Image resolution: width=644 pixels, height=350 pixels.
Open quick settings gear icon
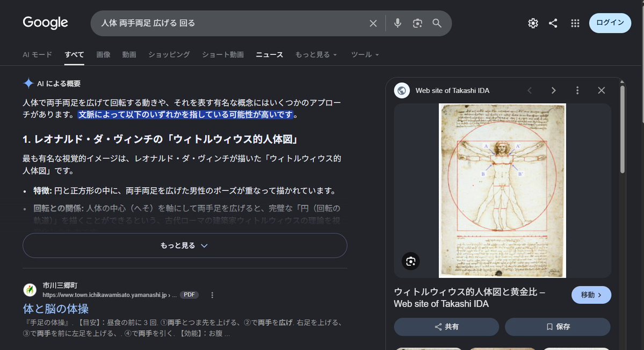533,23
